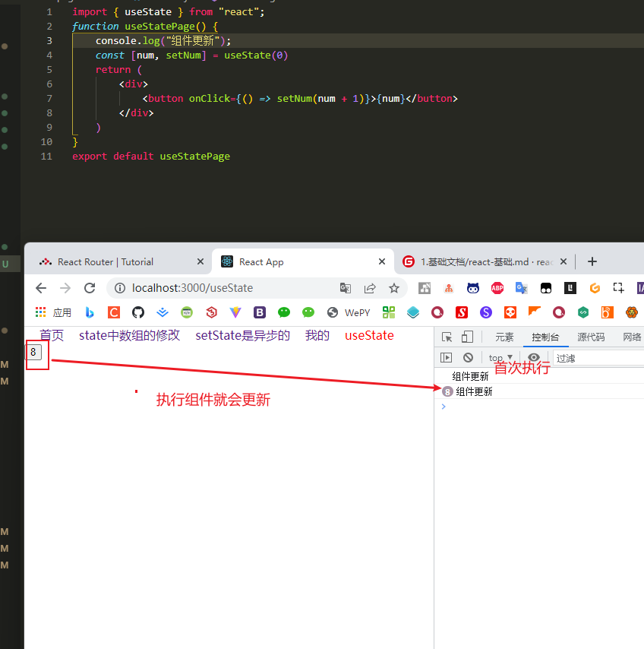
Task: Open the WePY bookmark
Action: pos(349,312)
